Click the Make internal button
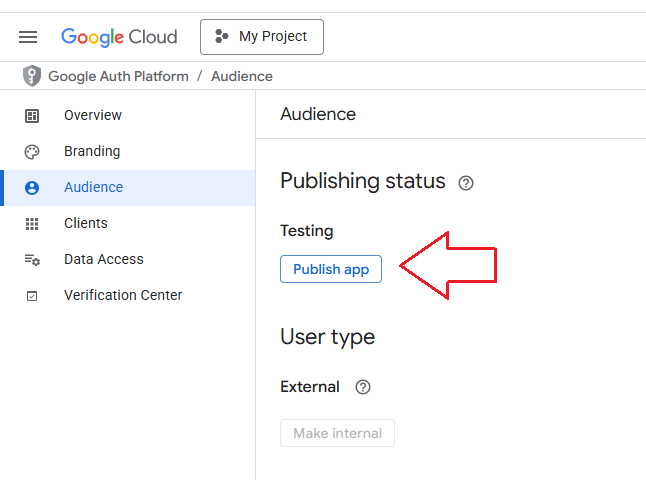646x483 pixels. [337, 433]
